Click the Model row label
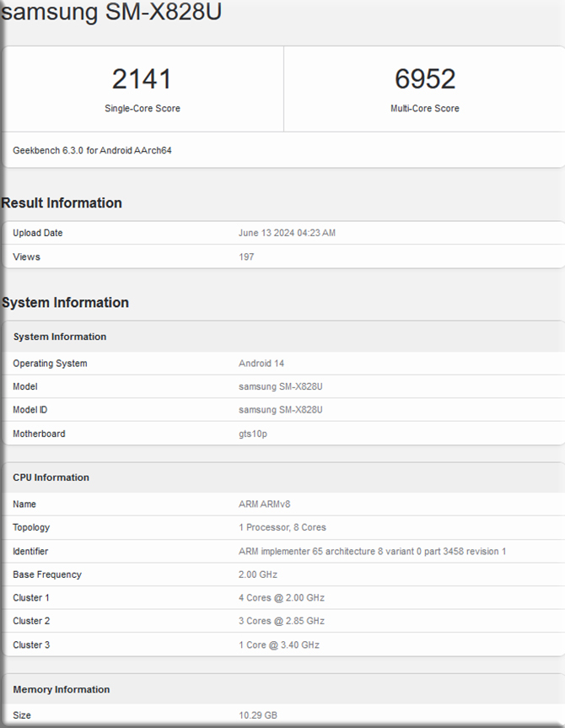 (25, 386)
